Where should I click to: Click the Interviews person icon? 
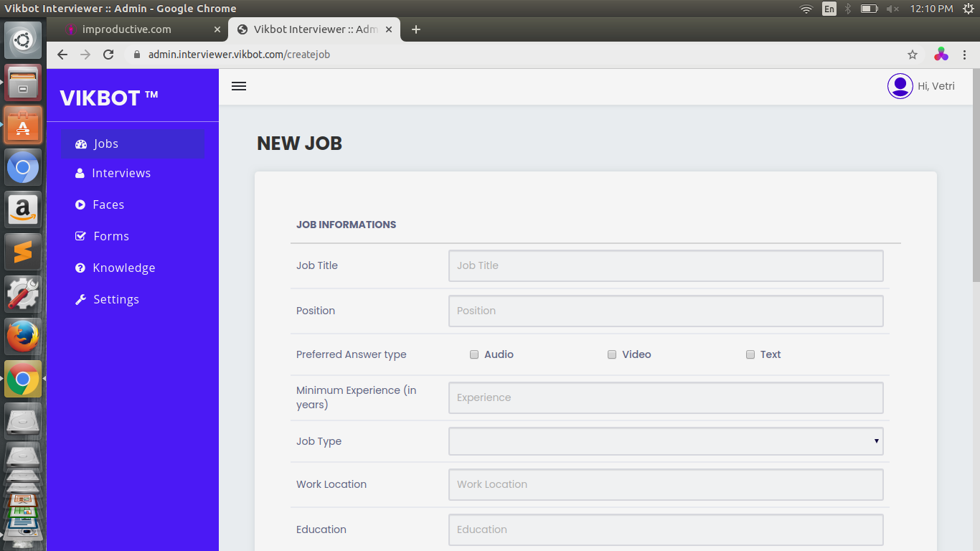pyautogui.click(x=80, y=174)
